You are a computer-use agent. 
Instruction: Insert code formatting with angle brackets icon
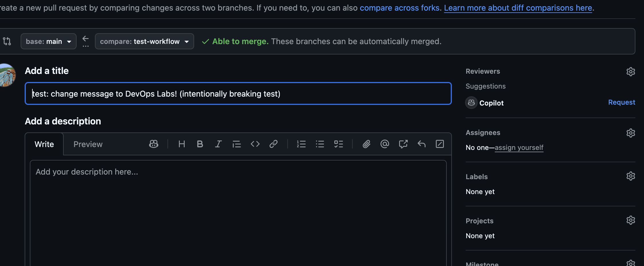[x=255, y=144]
